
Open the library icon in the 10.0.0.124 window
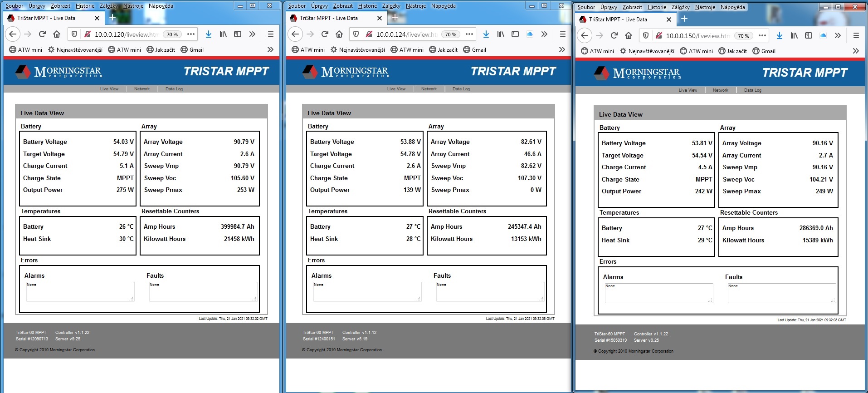[x=501, y=34]
